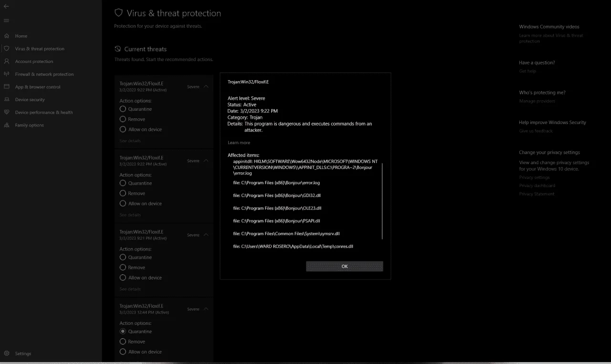Screen dimensions: 611x364
Task: Click the Affected items list scrollbar
Action: coord(382,200)
